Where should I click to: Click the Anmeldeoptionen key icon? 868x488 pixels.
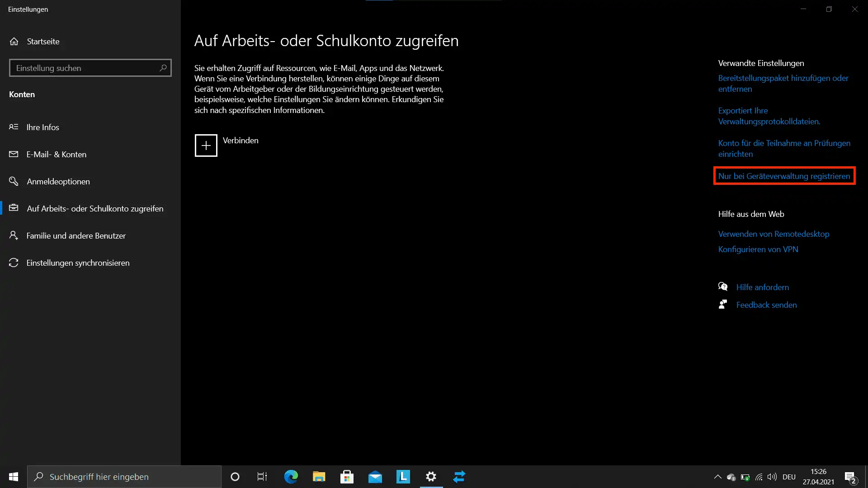coord(14,181)
